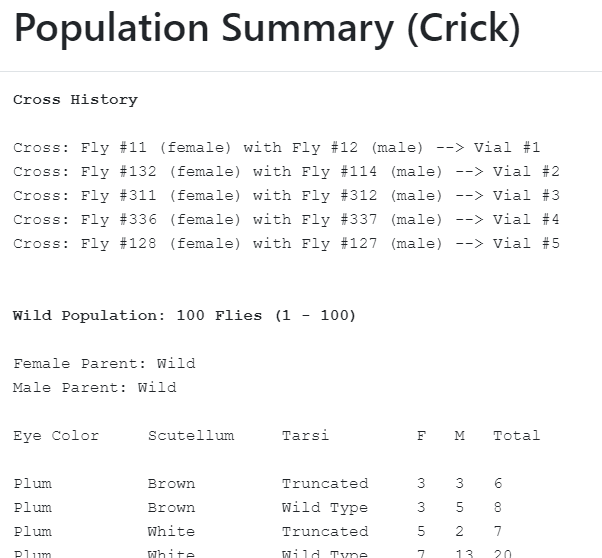Click the Scutellum column header
Viewport: 602px width, 558px height.
coord(191,436)
